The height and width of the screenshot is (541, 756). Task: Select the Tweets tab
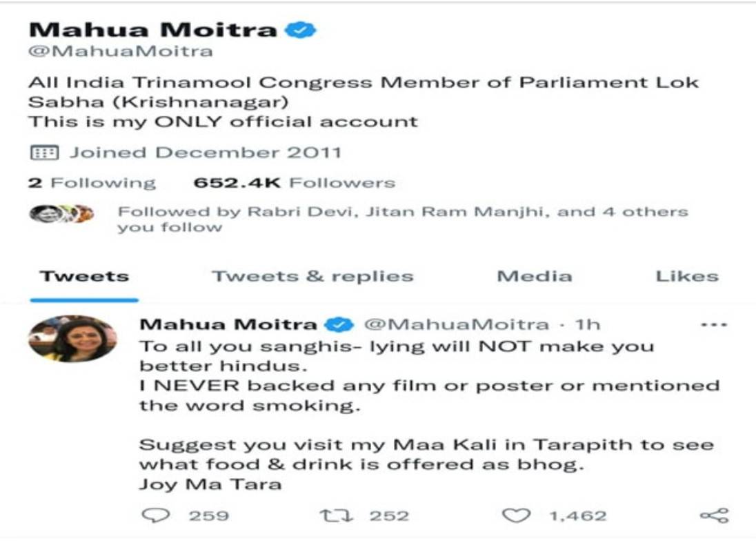(84, 277)
